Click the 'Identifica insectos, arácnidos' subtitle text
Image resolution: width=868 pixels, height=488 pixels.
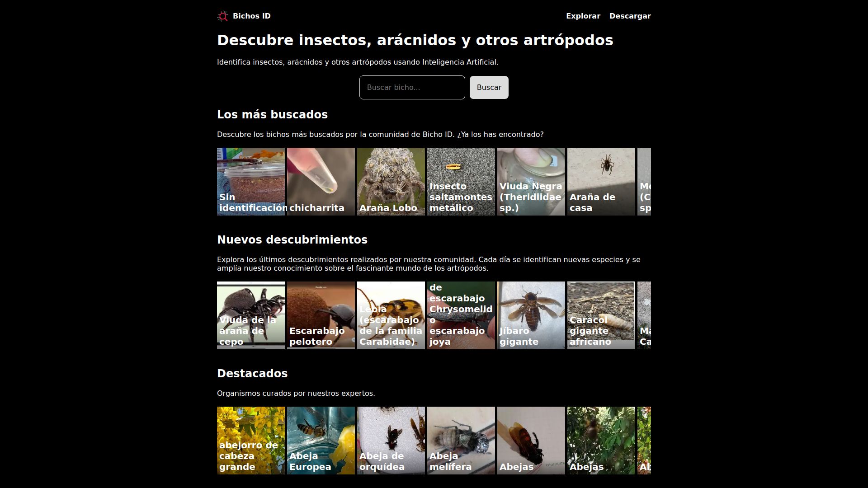pos(358,62)
